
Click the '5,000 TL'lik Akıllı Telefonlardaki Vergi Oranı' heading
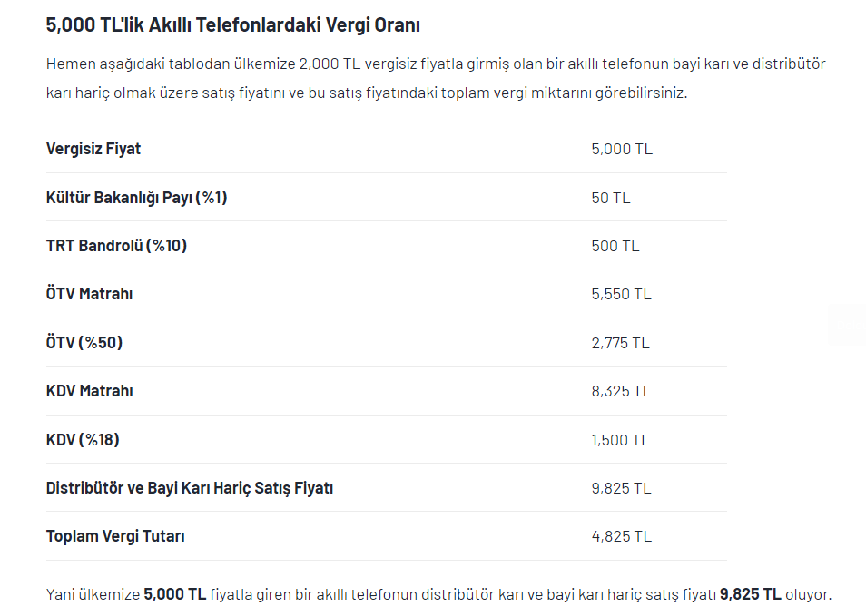coord(233,25)
